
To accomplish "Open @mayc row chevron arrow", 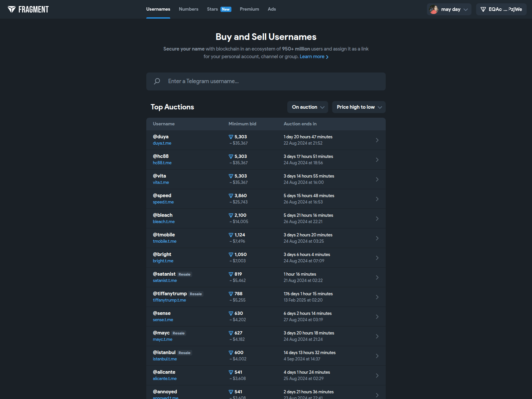I will pos(377,336).
